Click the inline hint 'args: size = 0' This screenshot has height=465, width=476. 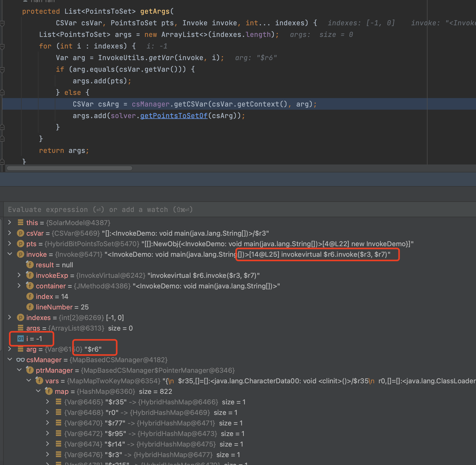click(x=321, y=35)
